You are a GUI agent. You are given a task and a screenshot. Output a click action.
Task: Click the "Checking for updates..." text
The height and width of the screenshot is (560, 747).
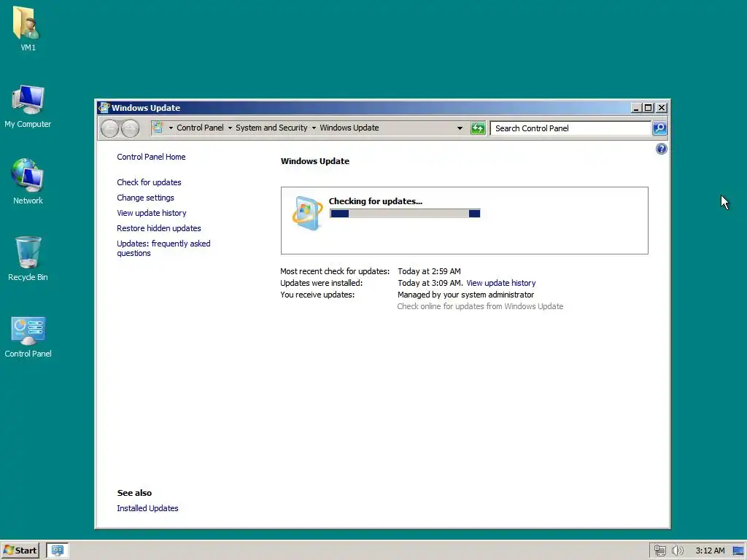pos(376,201)
